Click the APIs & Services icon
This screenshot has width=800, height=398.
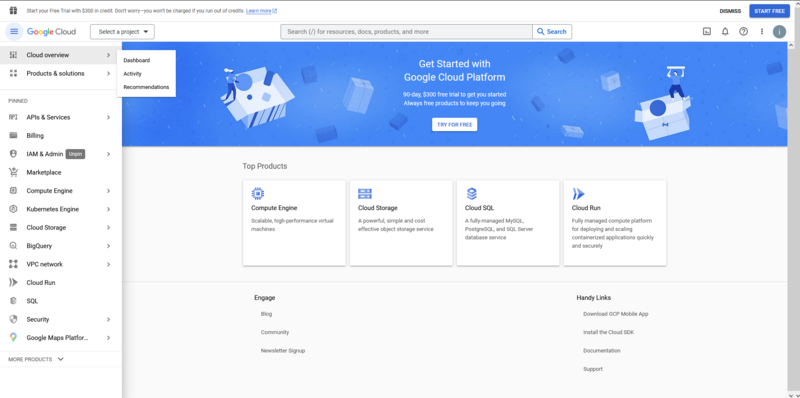pos(13,117)
